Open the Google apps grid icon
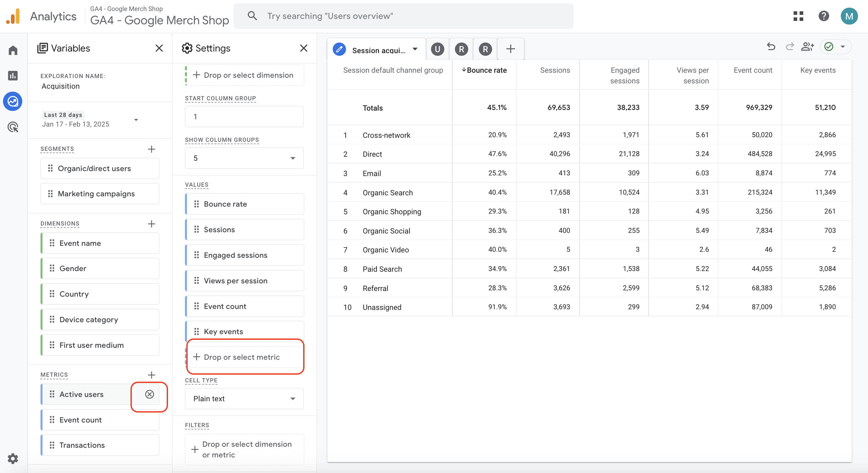This screenshot has height=473, width=868. pos(798,16)
